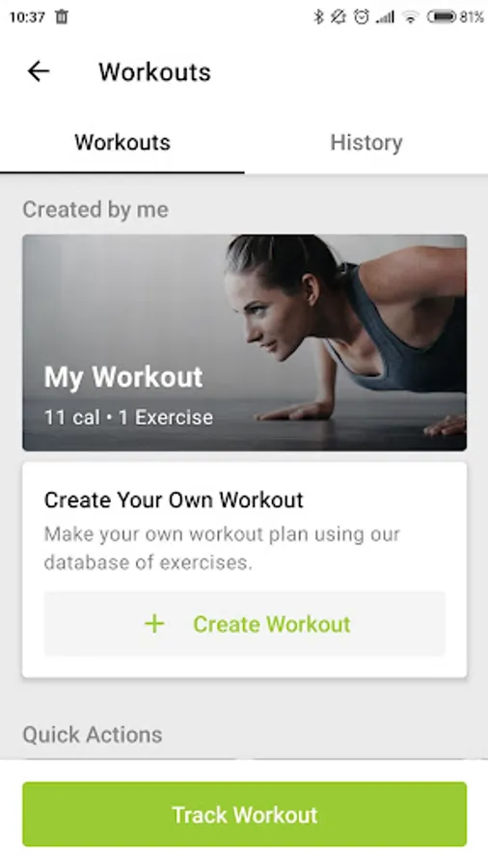Viewport: 488px width, 868px height.
Task: Tap the green Track Workout button
Action: tap(245, 814)
